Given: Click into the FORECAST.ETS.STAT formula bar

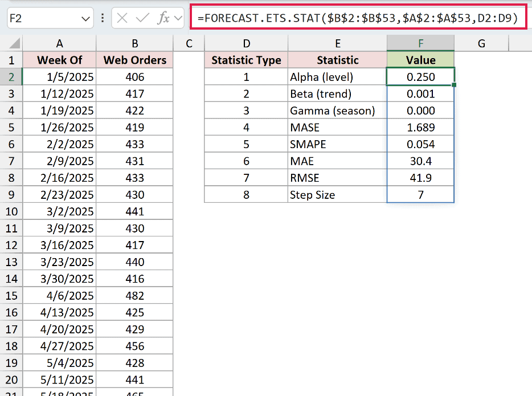Looking at the screenshot, I should 358,18.
